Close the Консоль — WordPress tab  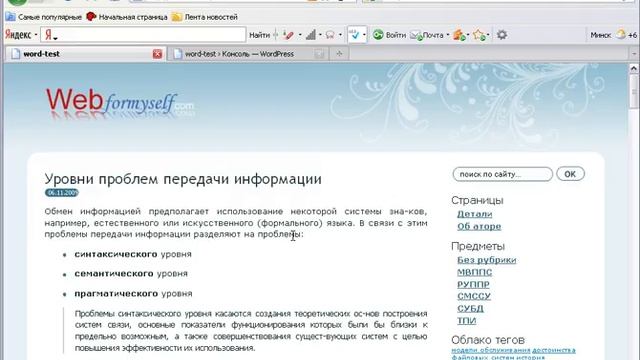[x=319, y=54]
